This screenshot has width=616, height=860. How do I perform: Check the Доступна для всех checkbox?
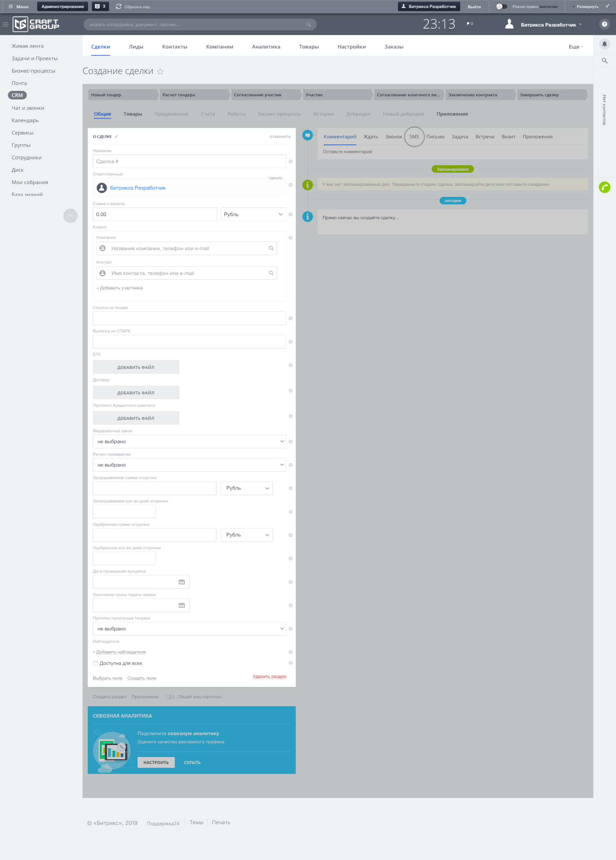click(x=96, y=663)
